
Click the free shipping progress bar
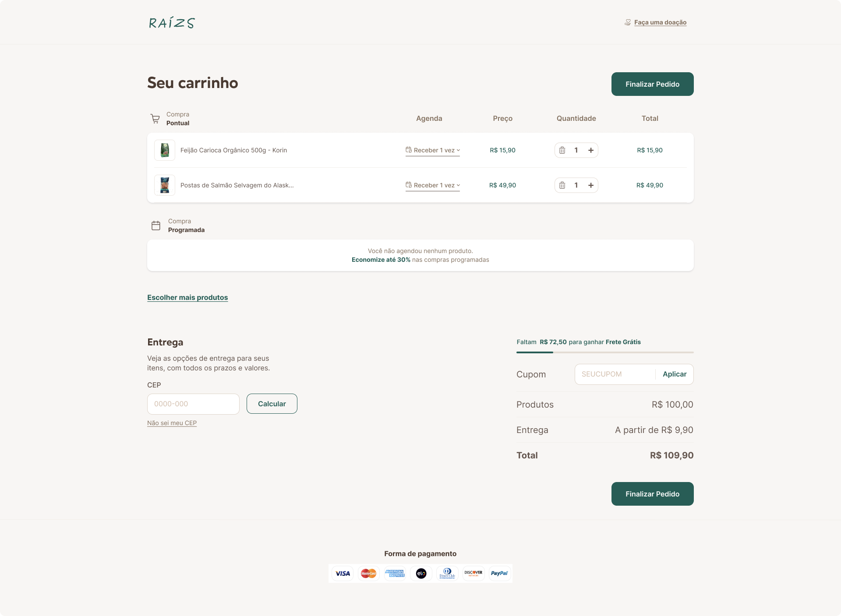[605, 352]
